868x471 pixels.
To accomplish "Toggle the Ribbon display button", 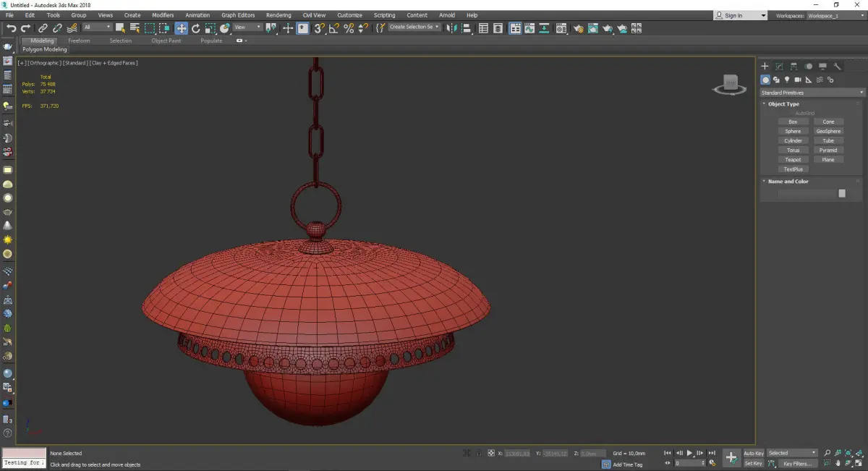I will pos(516,28).
